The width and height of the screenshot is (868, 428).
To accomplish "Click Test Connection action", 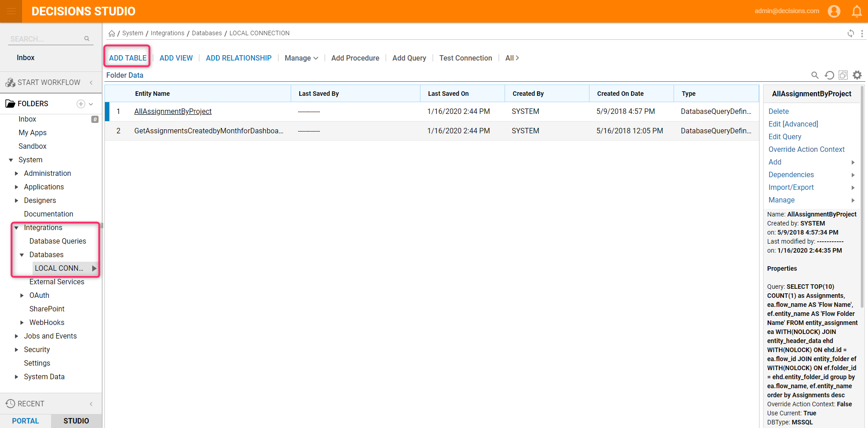I will (x=466, y=58).
